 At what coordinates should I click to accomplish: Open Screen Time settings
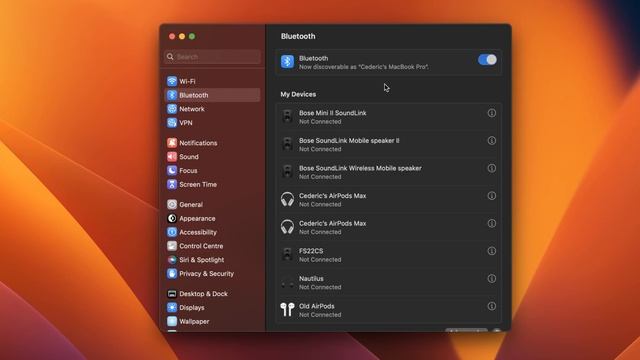(x=212, y=184)
